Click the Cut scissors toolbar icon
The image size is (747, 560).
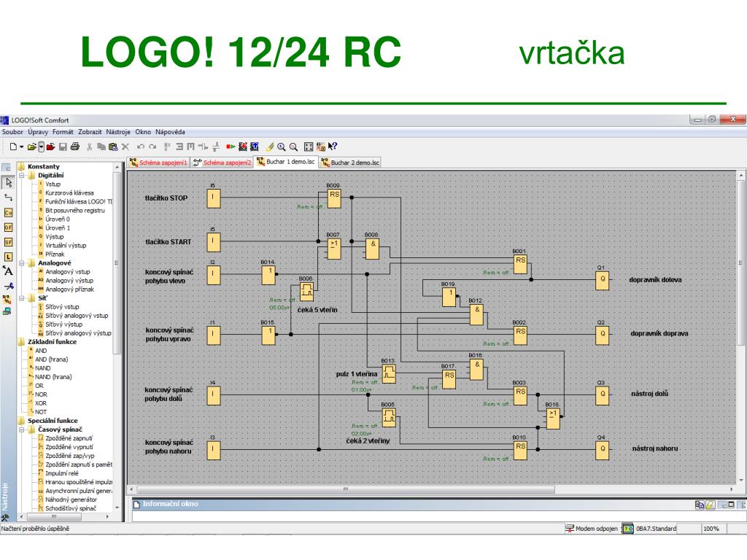click(89, 147)
